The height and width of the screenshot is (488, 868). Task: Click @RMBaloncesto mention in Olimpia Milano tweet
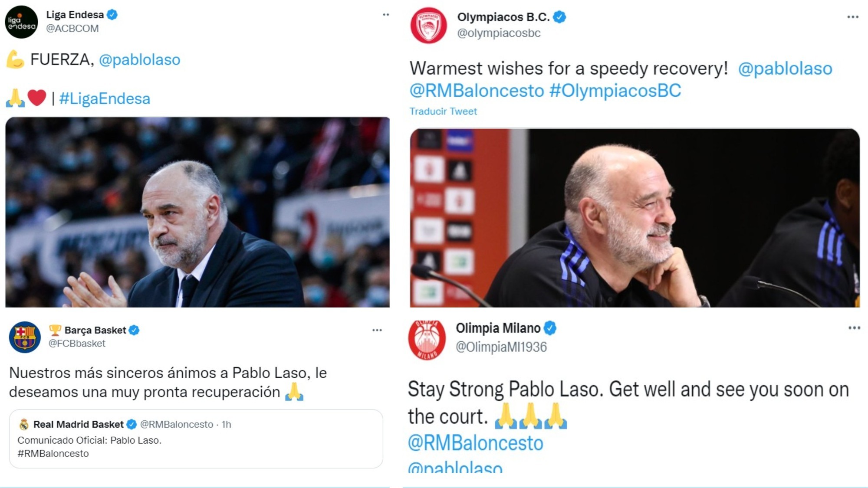coord(475,443)
